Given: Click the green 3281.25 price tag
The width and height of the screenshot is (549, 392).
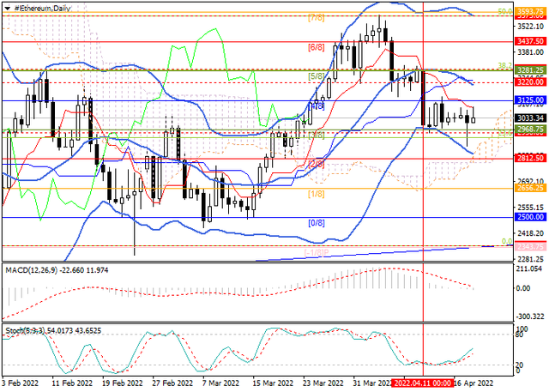Looking at the screenshot, I should (530, 70).
